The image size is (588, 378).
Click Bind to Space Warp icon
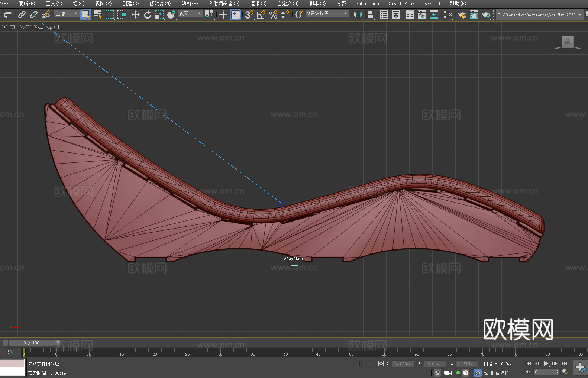pos(46,14)
